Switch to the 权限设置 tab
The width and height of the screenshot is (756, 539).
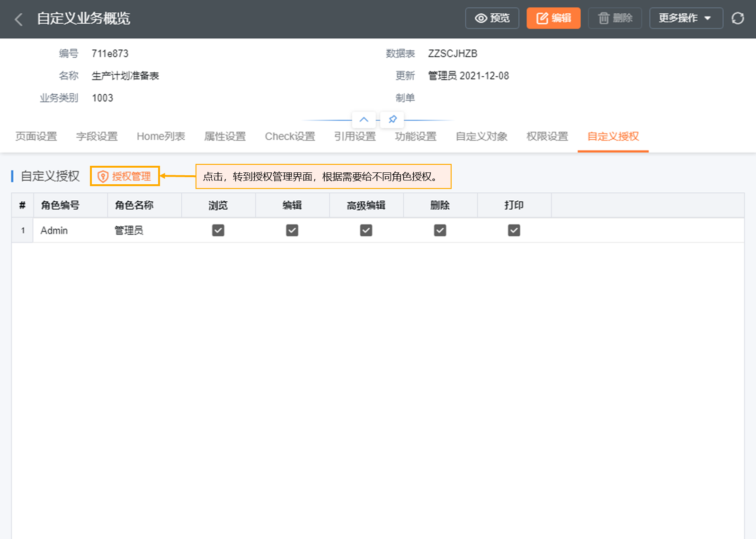point(547,136)
